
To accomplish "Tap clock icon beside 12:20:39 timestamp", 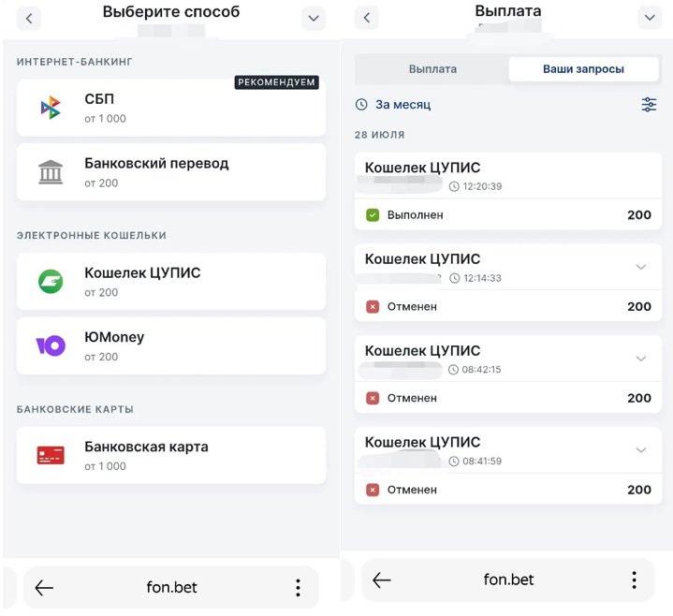I will point(454,186).
